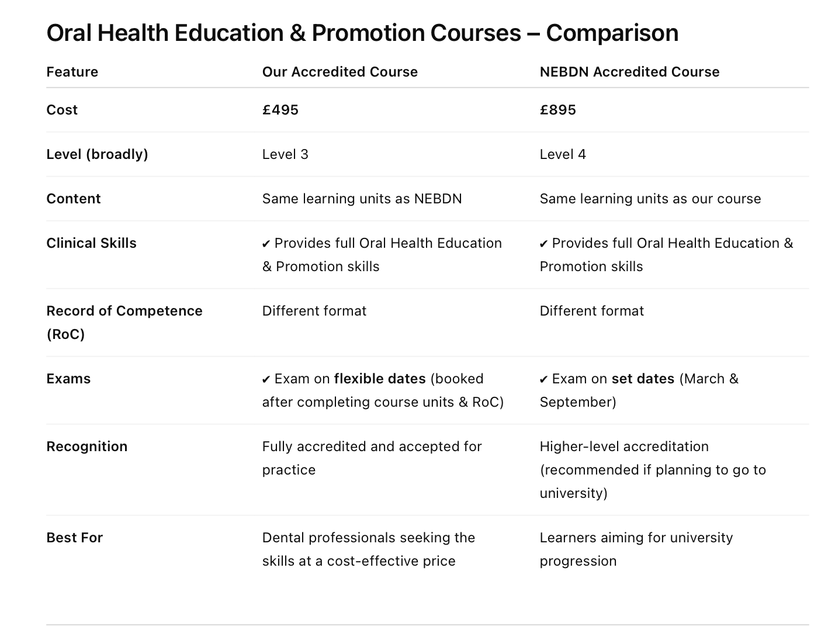835x644 pixels.
Task: Select the "Our Accredited Course" column header
Action: (x=339, y=72)
